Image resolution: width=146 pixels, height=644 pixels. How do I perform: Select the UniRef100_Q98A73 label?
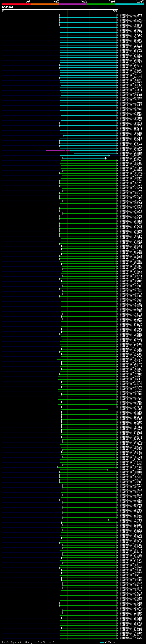(131, 557)
